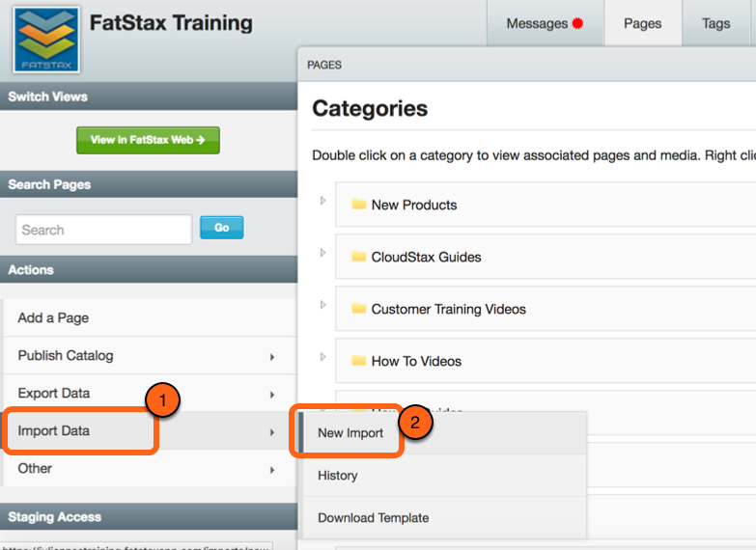The height and width of the screenshot is (550, 756).
Task: Click the CloudStax Guides folder icon
Action: point(359,257)
